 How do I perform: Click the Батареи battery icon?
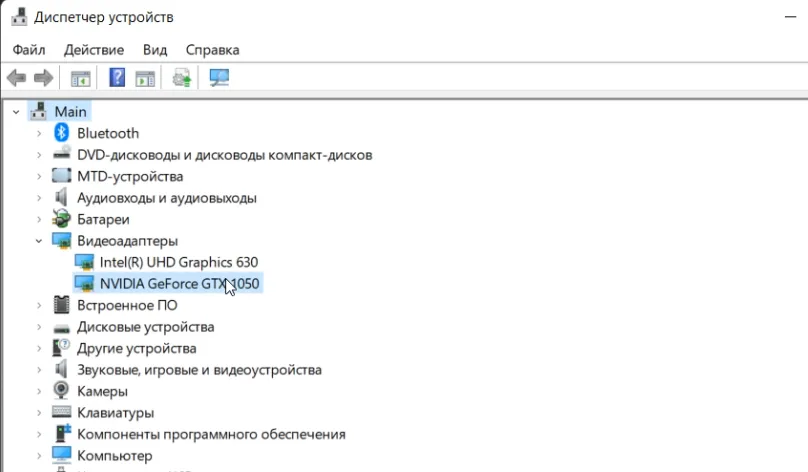point(61,219)
